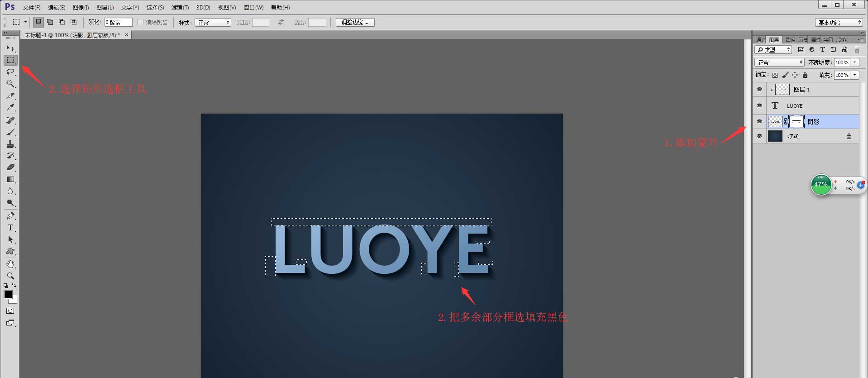Hide the LUOYE text layer
868x378 pixels.
click(759, 105)
